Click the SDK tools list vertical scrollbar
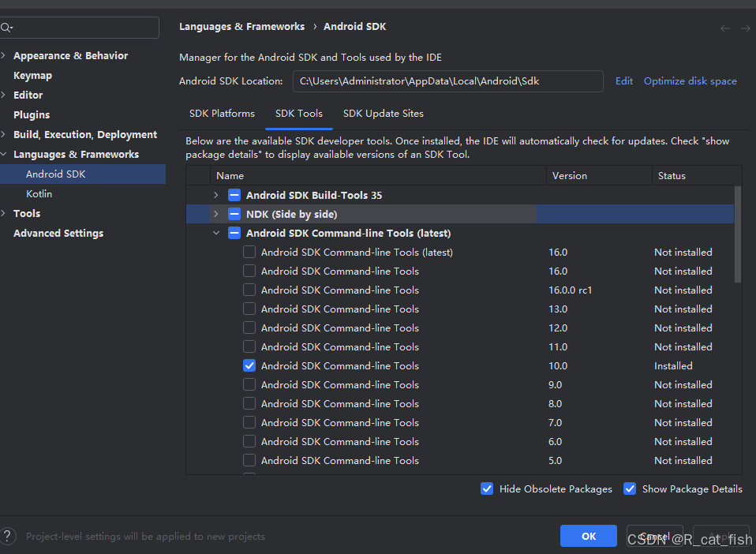This screenshot has width=756, height=554. (x=737, y=234)
